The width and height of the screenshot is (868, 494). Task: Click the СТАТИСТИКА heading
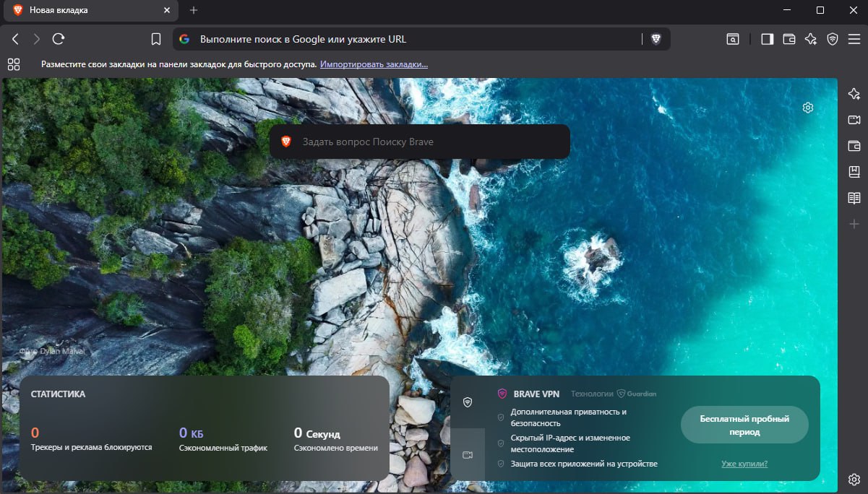(x=58, y=394)
